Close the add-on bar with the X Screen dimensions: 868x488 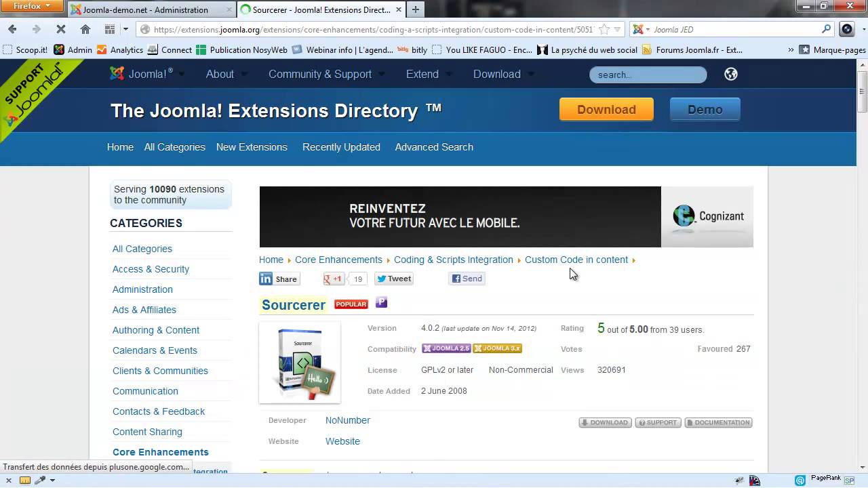coord(8,481)
